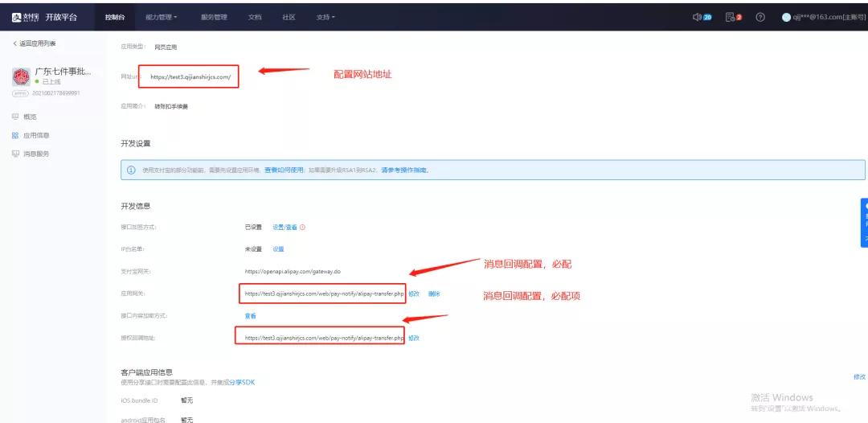Click 修改 next to 应用网关
868x423 pixels.
click(x=414, y=294)
